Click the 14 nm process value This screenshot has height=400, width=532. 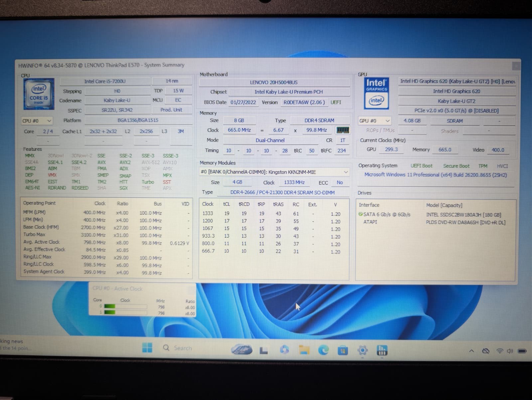click(172, 81)
